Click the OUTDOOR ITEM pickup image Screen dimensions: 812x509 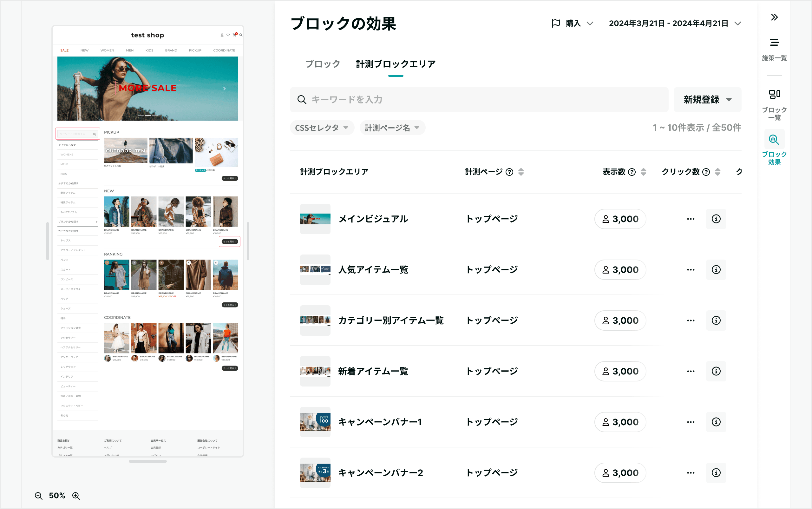pos(126,150)
